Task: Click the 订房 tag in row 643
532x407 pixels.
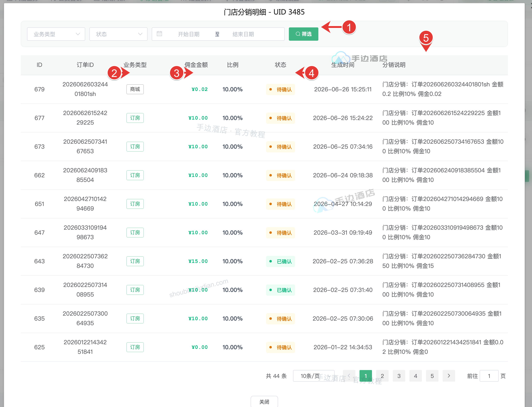Action: click(x=135, y=261)
